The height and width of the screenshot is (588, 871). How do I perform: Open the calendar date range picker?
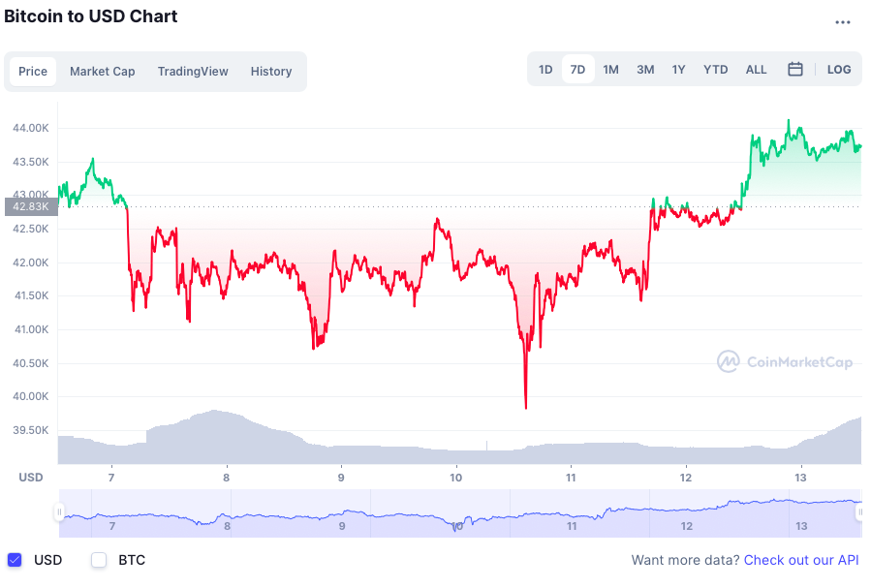click(795, 70)
